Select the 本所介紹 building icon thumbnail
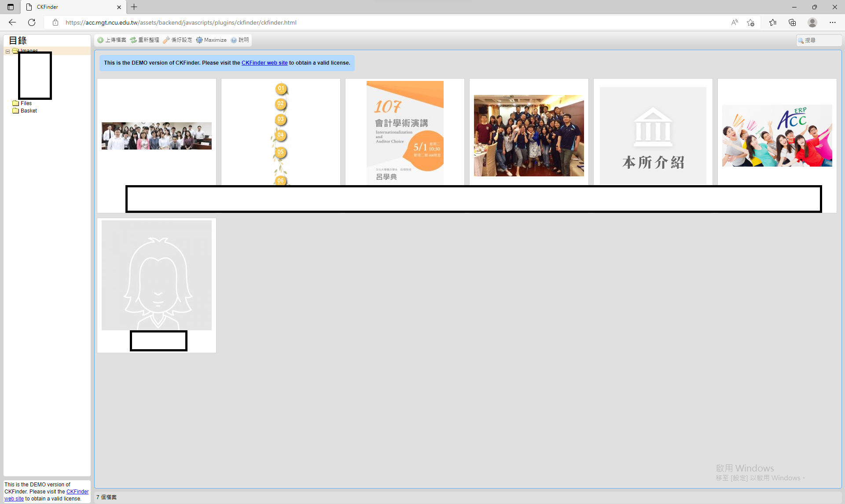Viewport: 845px width, 504px height. [653, 135]
